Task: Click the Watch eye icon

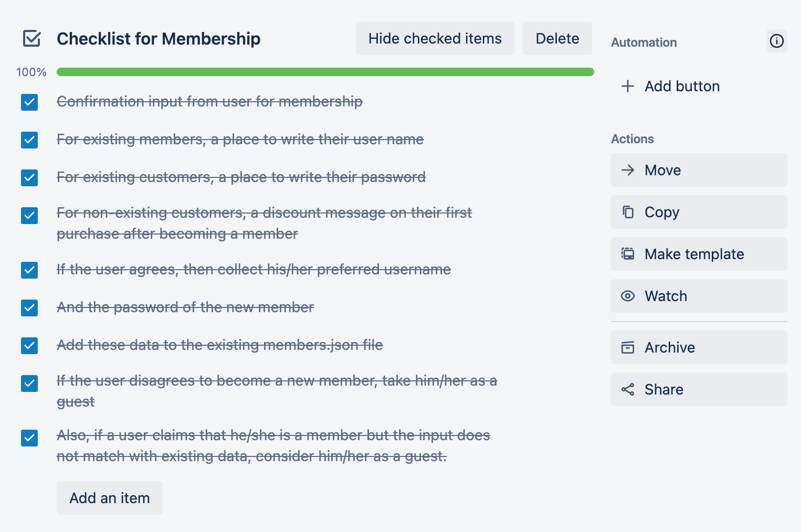Action: point(628,296)
